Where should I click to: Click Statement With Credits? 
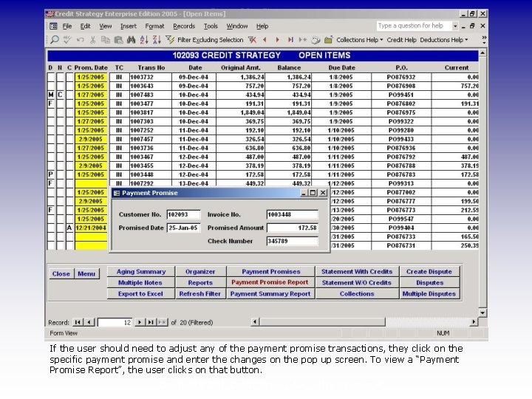coord(357,272)
